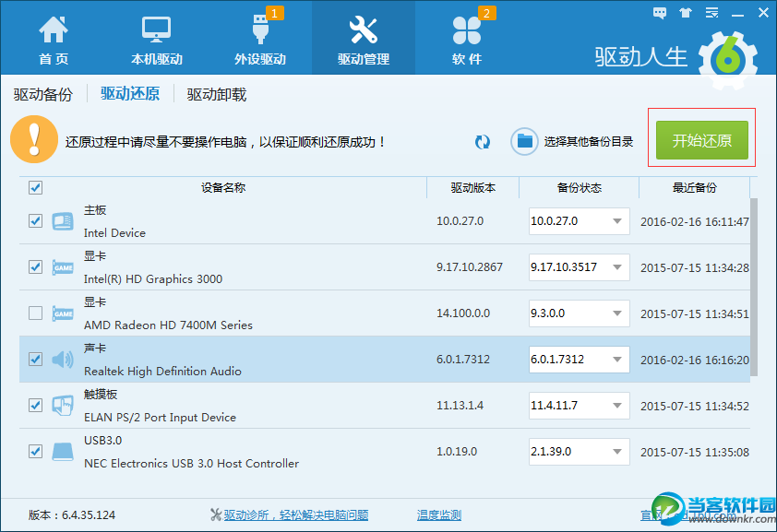Open backup version dropdown showing 11.4.11.7
Screen dimensions: 777x532
580,406
